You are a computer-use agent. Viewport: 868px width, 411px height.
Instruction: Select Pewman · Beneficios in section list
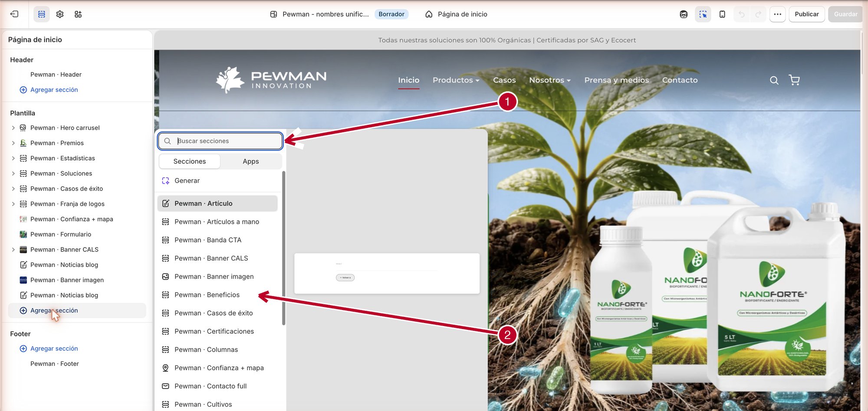coord(217,295)
